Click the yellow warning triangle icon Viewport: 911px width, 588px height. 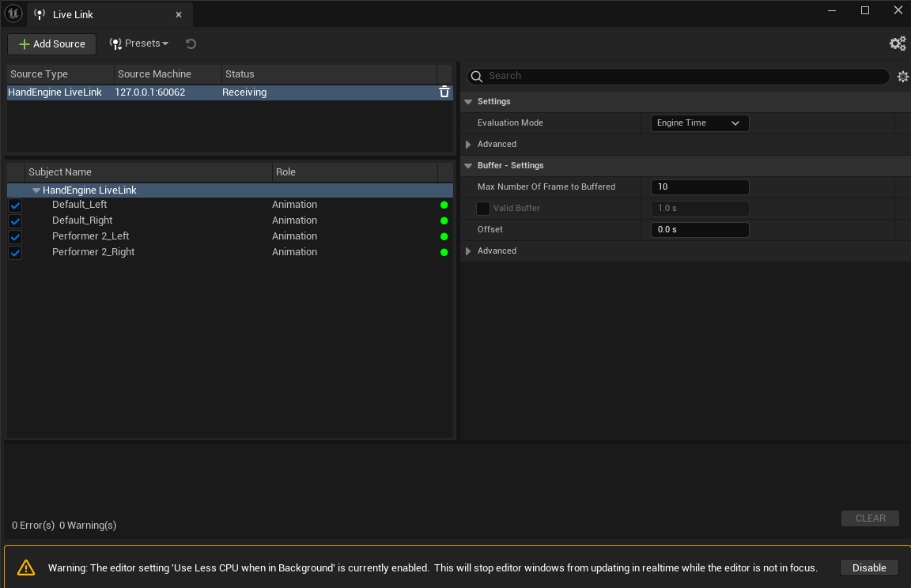click(x=26, y=567)
